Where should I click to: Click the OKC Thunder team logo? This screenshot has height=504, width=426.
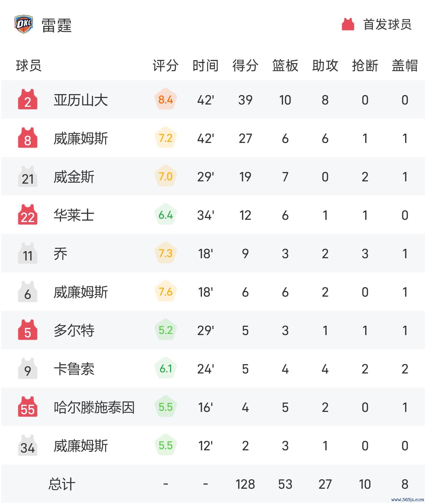[x=24, y=25]
